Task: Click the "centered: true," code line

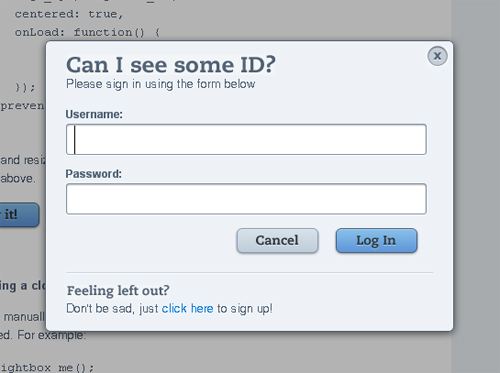Action: 69,14
